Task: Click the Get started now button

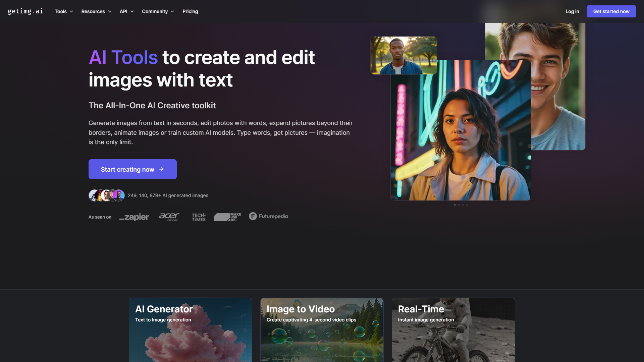Action: (611, 11)
